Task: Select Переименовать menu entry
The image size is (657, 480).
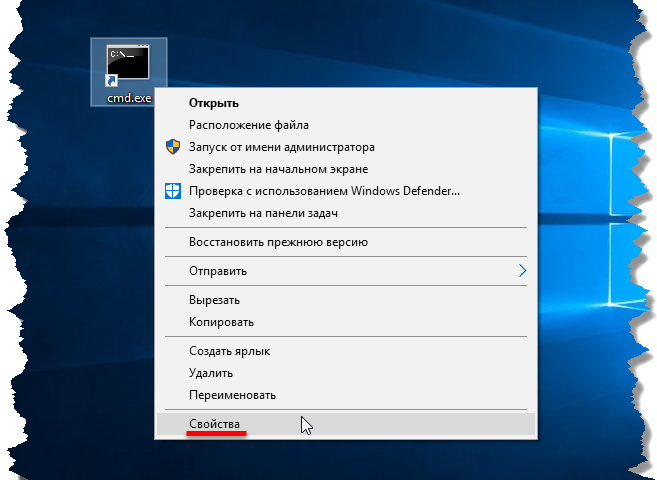Action: coord(346,395)
